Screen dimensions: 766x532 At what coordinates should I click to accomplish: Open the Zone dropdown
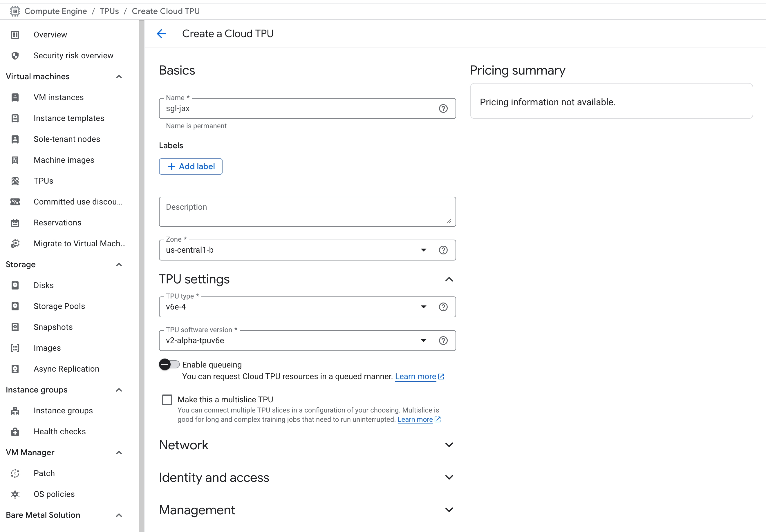coord(423,250)
